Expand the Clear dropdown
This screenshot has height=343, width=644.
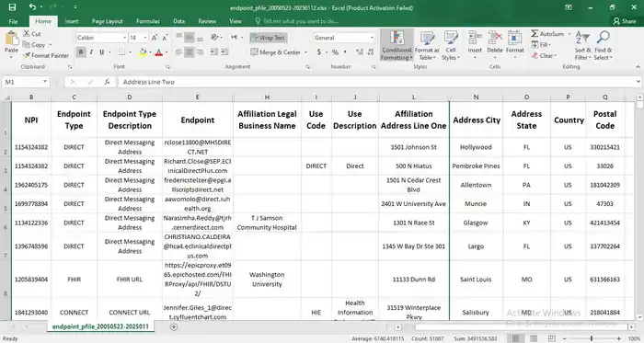click(x=556, y=55)
